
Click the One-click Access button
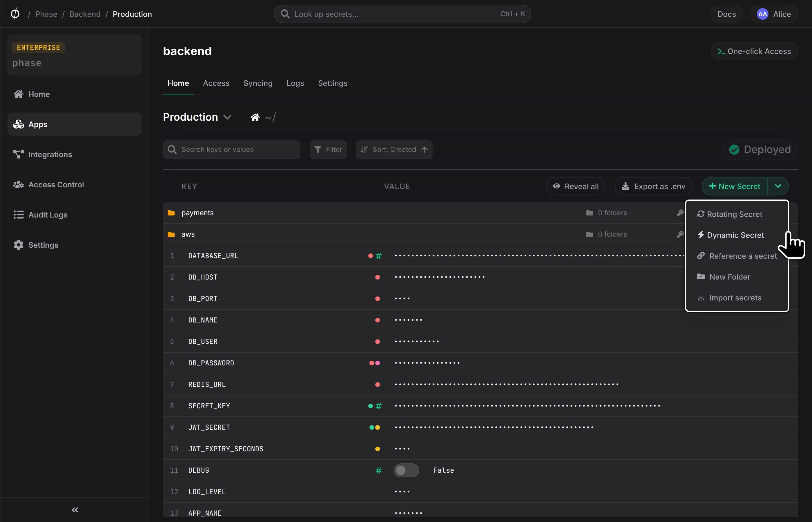pos(754,51)
